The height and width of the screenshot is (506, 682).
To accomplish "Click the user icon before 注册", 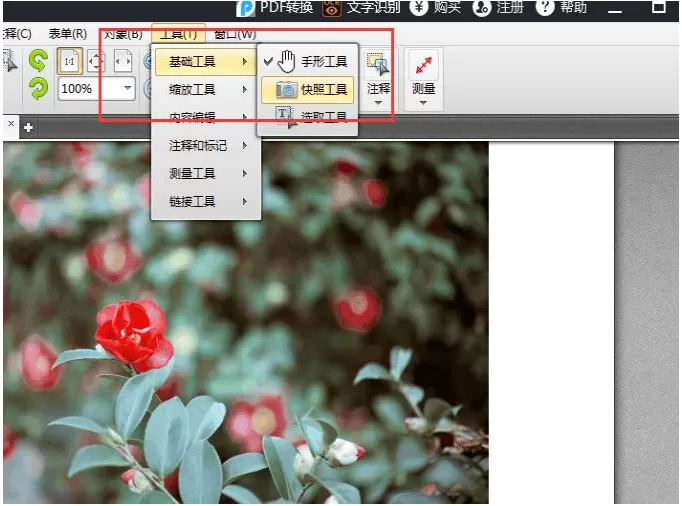I will [482, 7].
